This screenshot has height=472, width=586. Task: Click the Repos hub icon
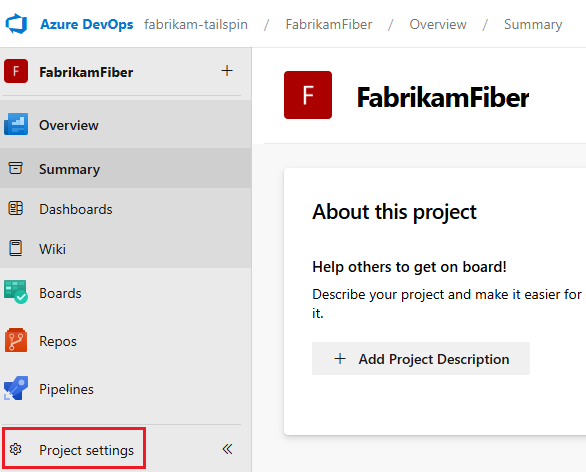click(x=16, y=340)
